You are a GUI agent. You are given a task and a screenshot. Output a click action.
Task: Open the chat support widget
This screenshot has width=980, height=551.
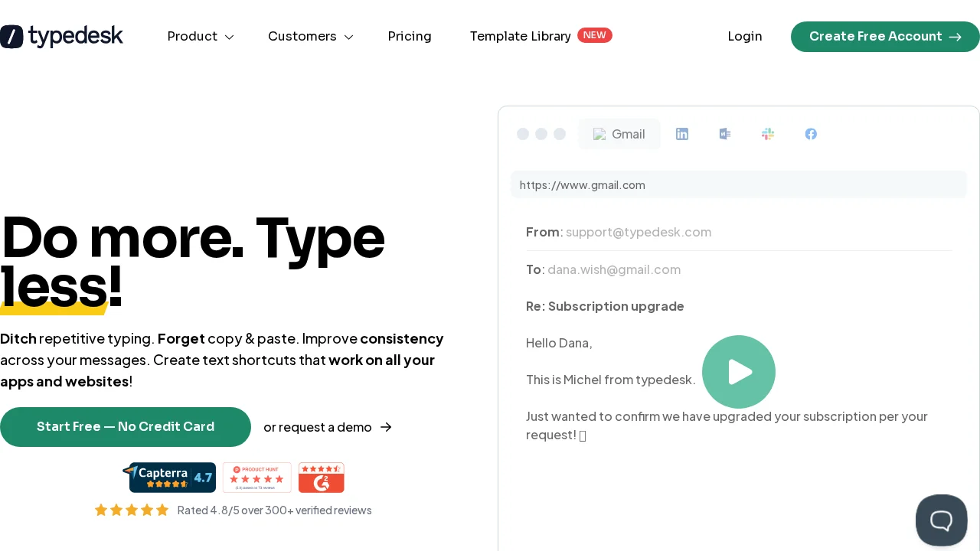click(x=942, y=520)
